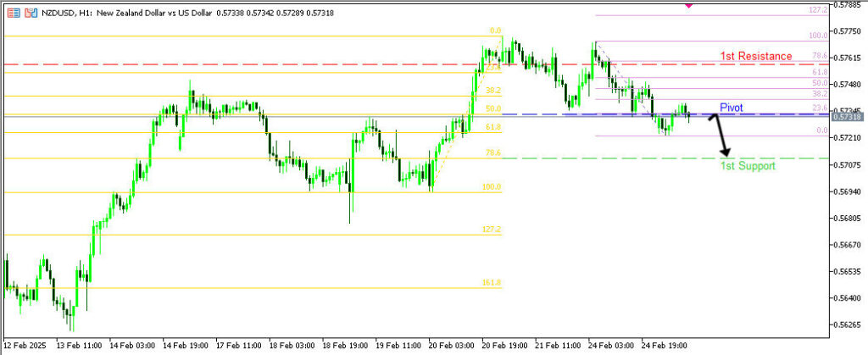This screenshot has width=868, height=355.
Task: Click the pink 127.2 Fibonacci extension label
Action: tap(818, 10)
